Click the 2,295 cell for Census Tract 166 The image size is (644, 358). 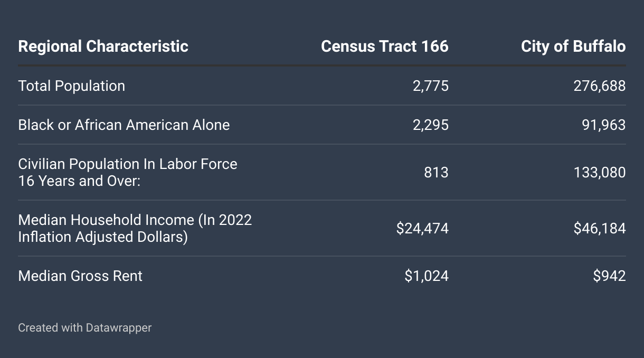[430, 125]
